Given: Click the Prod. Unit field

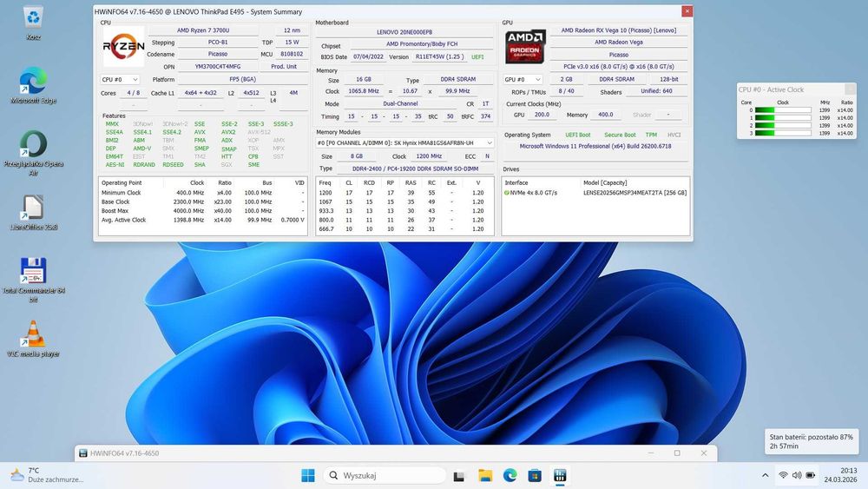Looking at the screenshot, I should [284, 67].
